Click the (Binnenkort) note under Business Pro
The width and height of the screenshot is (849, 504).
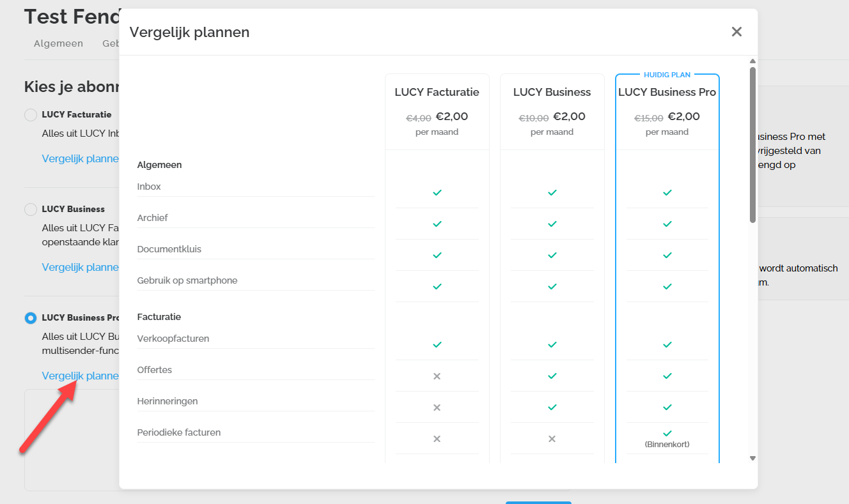[x=667, y=444]
